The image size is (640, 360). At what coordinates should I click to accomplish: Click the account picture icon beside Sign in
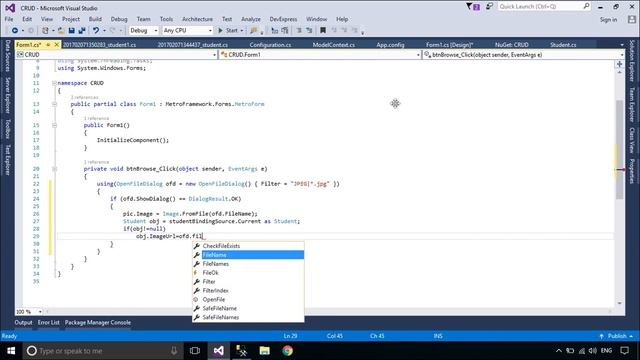632,19
